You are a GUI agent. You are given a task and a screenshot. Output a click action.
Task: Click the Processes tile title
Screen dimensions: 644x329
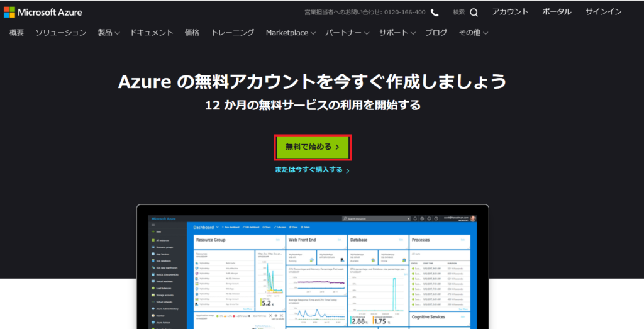[x=421, y=240]
